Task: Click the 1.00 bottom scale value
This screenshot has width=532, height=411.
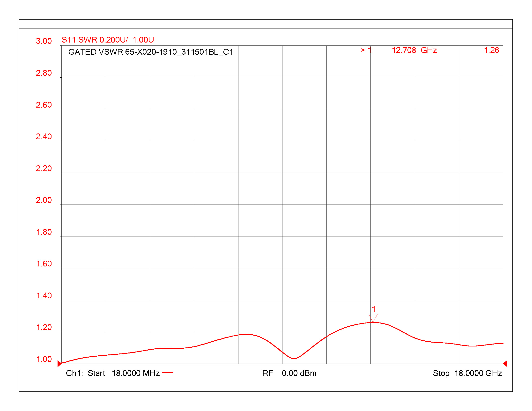Action: pyautogui.click(x=44, y=359)
